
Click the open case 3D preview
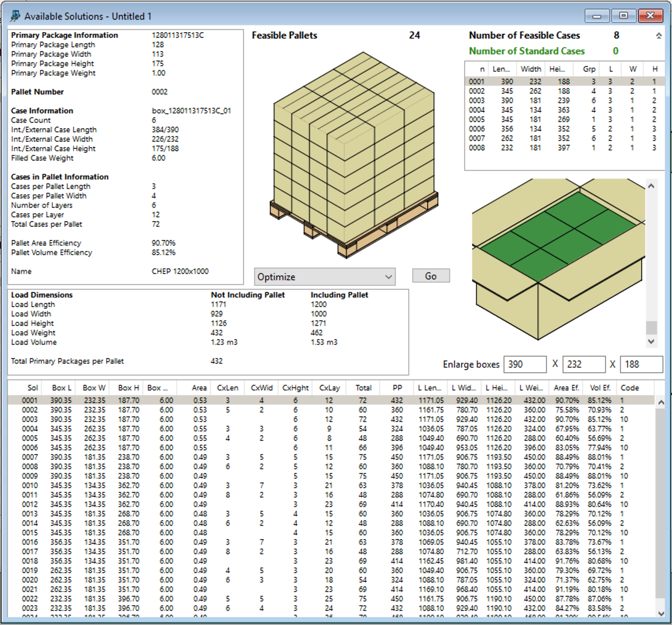pos(558,260)
